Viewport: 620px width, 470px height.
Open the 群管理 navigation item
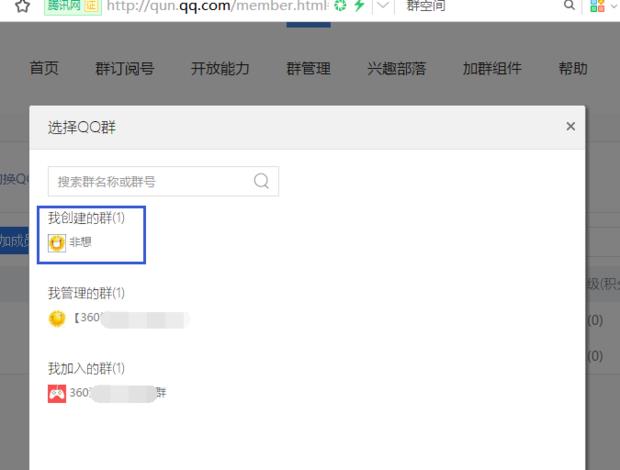[308, 68]
